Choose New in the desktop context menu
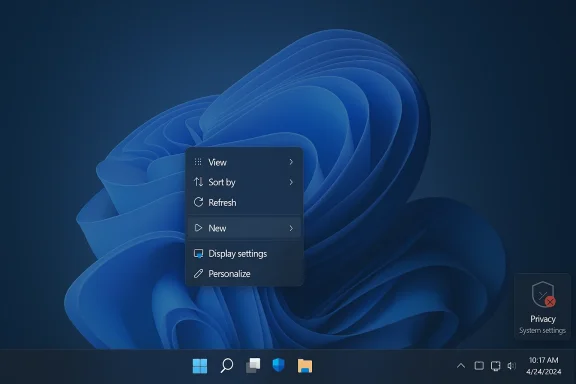 244,228
